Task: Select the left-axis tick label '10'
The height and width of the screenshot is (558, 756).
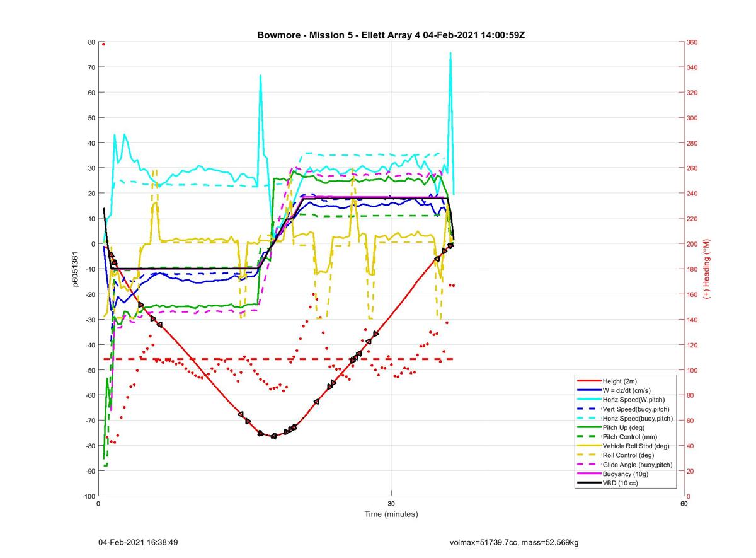Action: tap(91, 219)
